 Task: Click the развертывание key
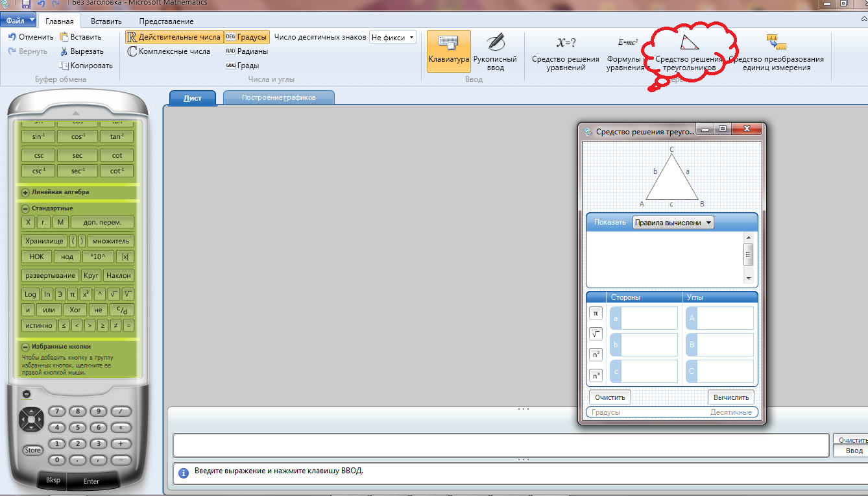(x=50, y=275)
